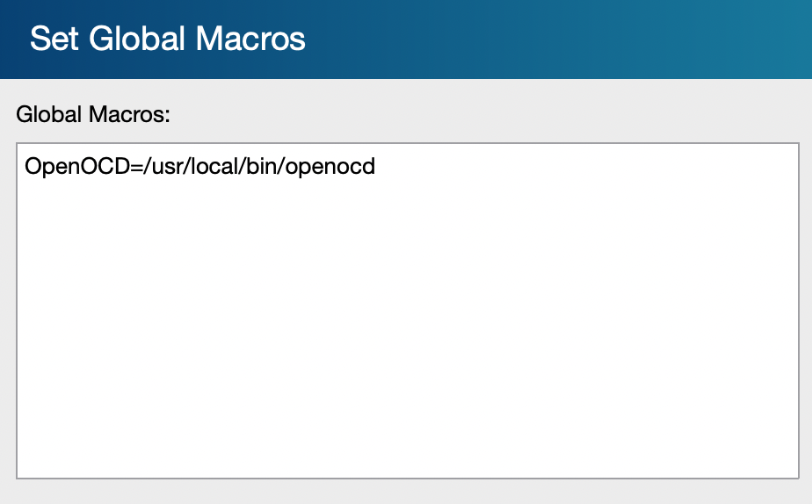Image resolution: width=812 pixels, height=504 pixels.
Task: Click the empty bottom area of the macros box
Action: (408, 440)
